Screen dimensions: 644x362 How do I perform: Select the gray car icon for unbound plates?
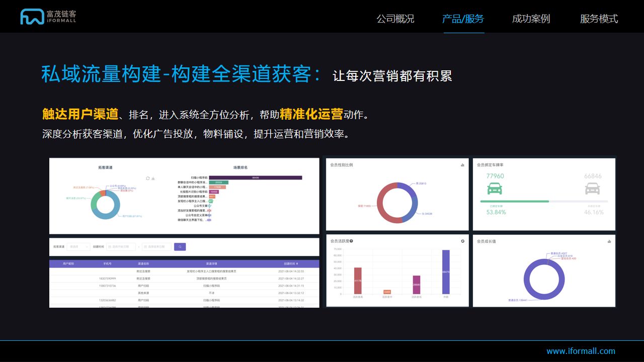point(592,189)
